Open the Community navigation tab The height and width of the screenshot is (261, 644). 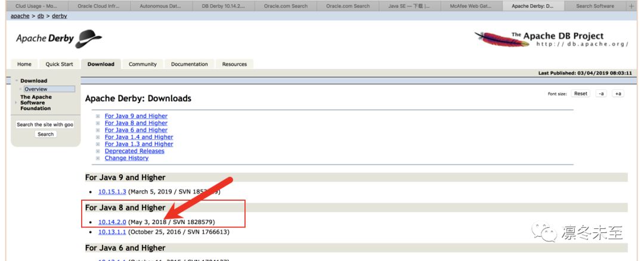[143, 64]
